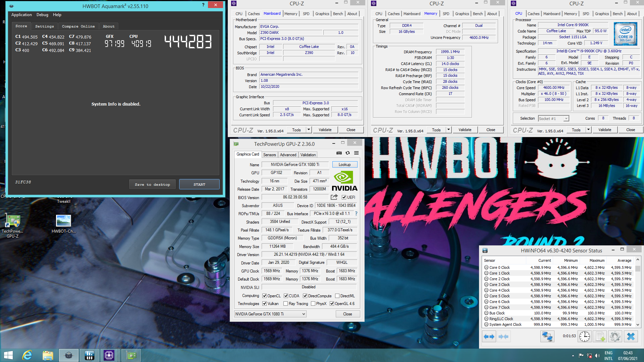Screen dimensions: 644x362
Task: Click Close button in GPU-Z
Action: [x=347, y=314]
